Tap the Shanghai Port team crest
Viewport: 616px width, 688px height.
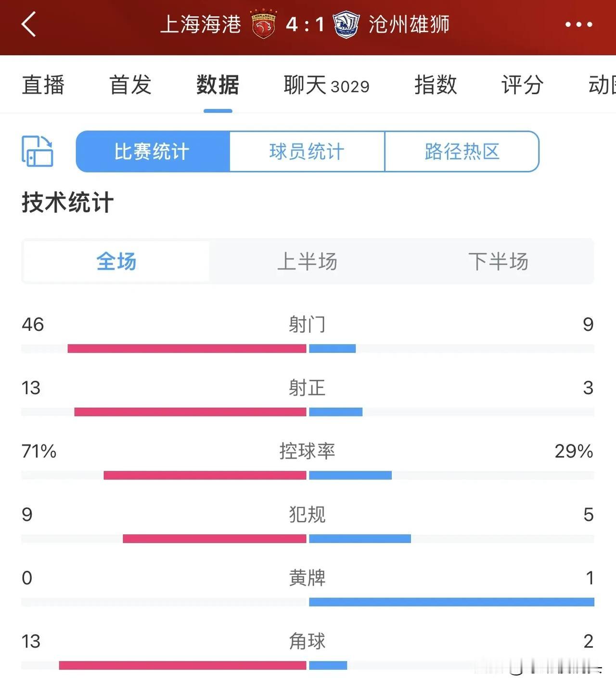(x=263, y=24)
